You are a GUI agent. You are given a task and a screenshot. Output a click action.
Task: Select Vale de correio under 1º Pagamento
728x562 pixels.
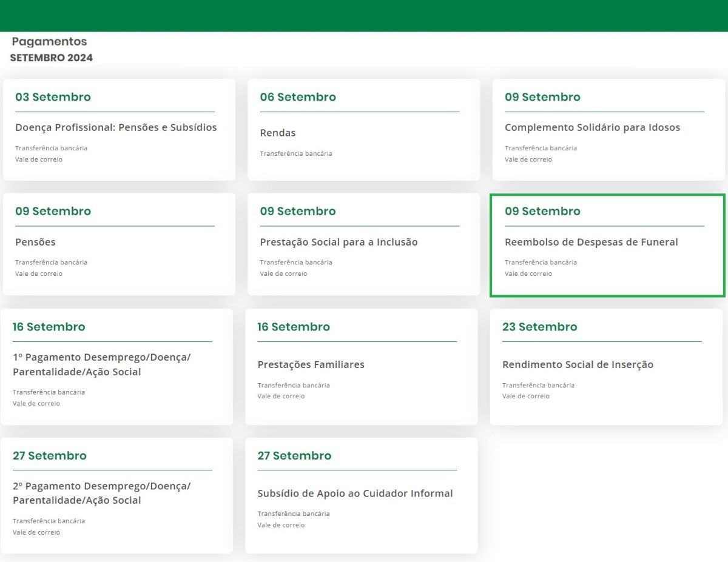[36, 403]
